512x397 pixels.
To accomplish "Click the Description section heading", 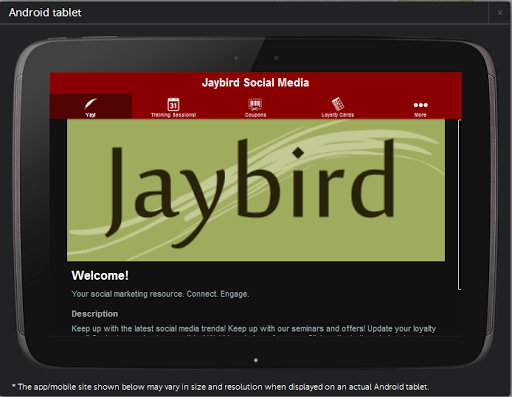I will 95,314.
